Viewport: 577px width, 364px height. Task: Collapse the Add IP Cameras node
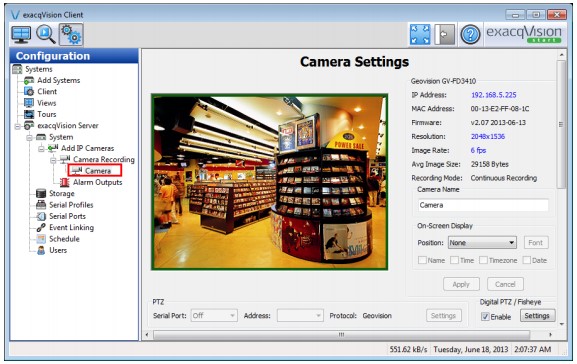point(41,148)
